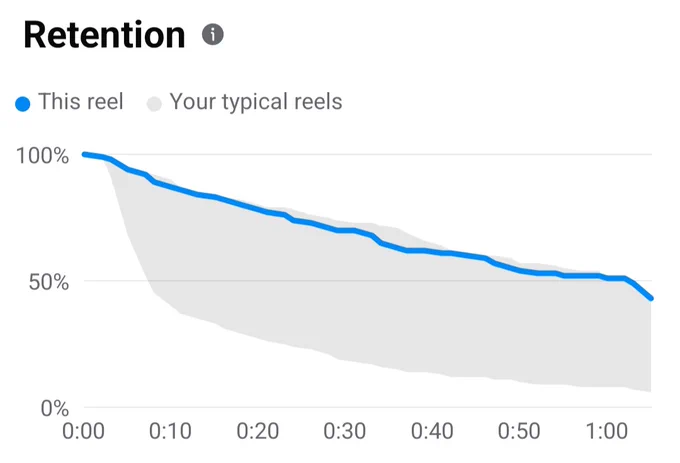Select the blue This reel legend dot
680x463 pixels.
click(23, 104)
